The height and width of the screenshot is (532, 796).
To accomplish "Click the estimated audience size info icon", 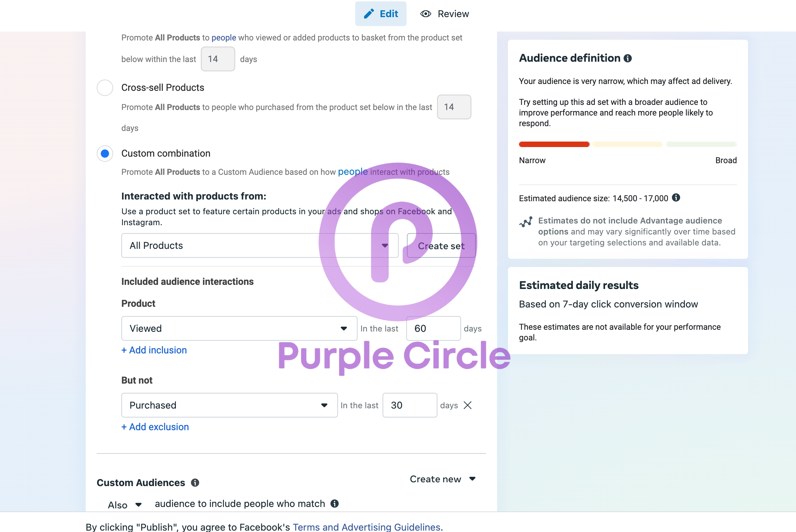I will coord(676,197).
